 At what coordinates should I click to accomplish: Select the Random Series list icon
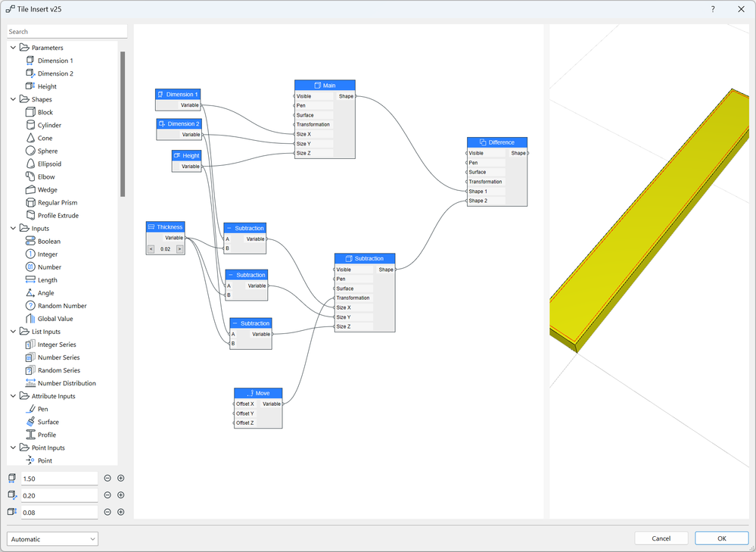[30, 370]
